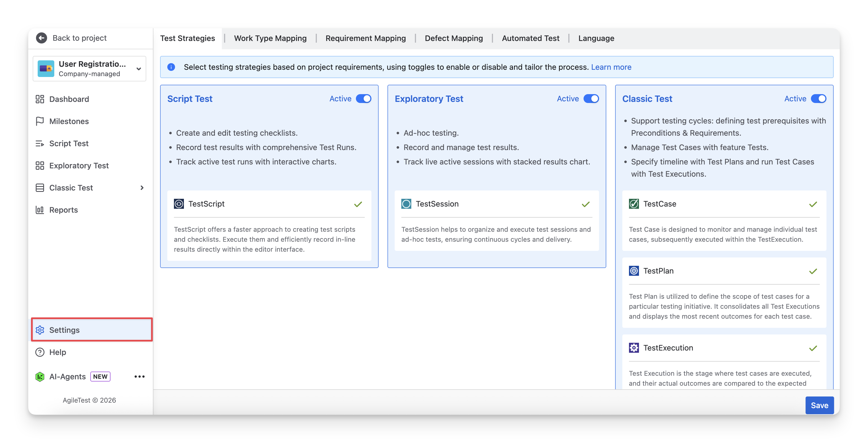Open Dashboard via its grid icon
The height and width of the screenshot is (443, 868).
click(40, 99)
